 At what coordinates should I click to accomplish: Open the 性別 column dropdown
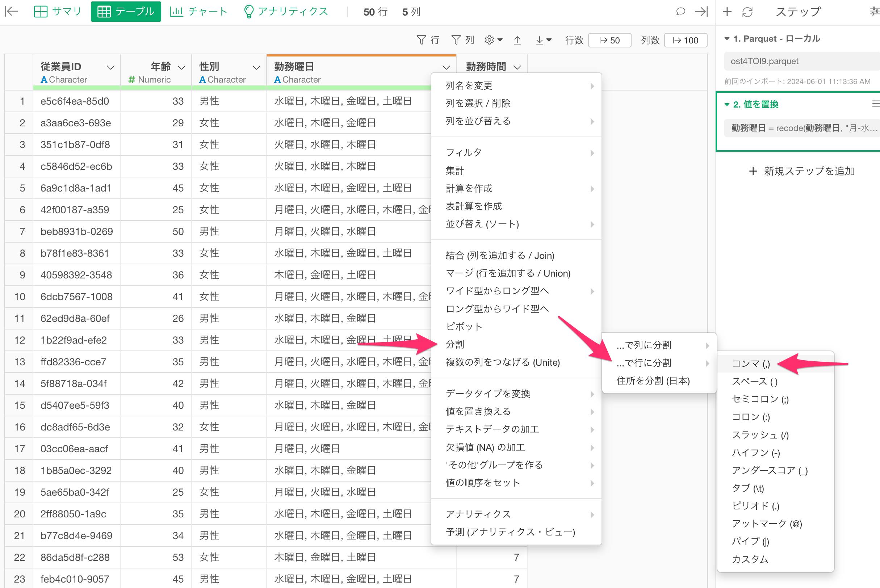coord(256,67)
